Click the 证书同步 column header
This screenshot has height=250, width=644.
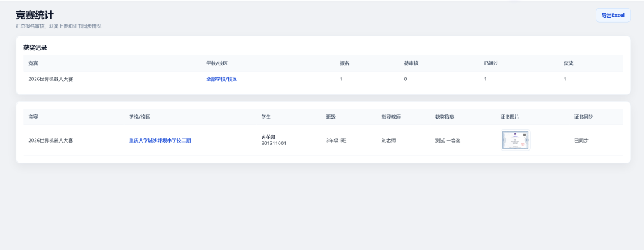[x=584, y=117]
